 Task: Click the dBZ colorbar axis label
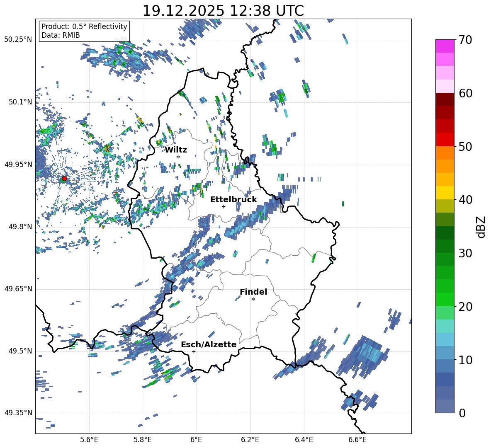pyautogui.click(x=481, y=227)
